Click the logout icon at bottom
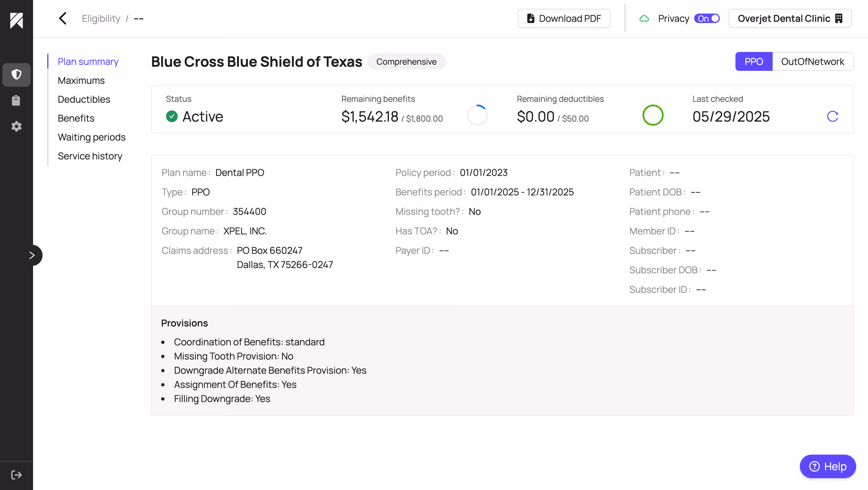 [x=16, y=475]
